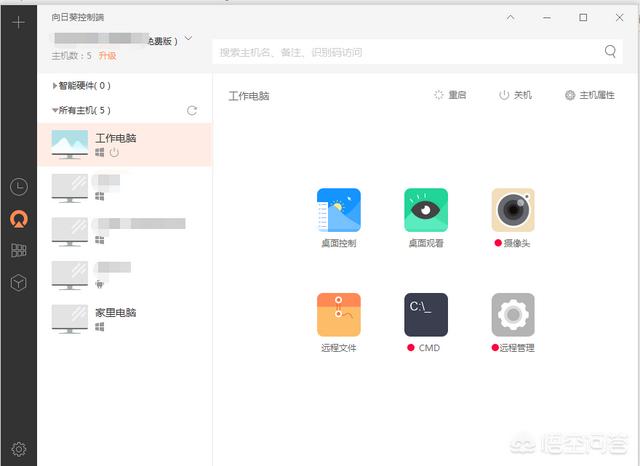
Task: Refresh the 所有主机 host list
Action: [192, 110]
